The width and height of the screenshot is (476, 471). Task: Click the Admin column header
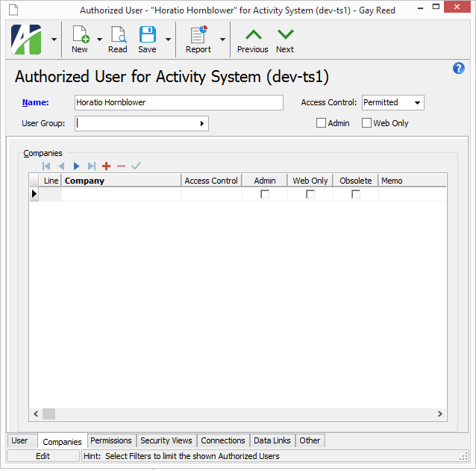265,181
